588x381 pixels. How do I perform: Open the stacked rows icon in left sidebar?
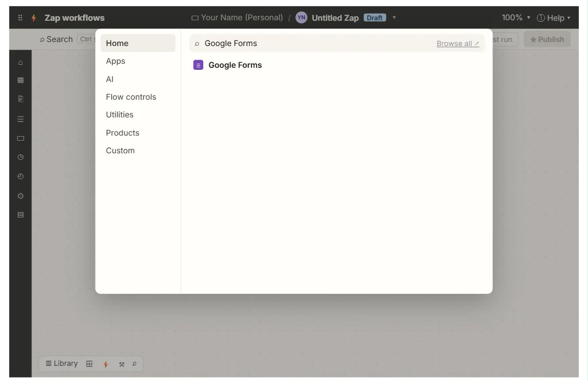pos(21,215)
